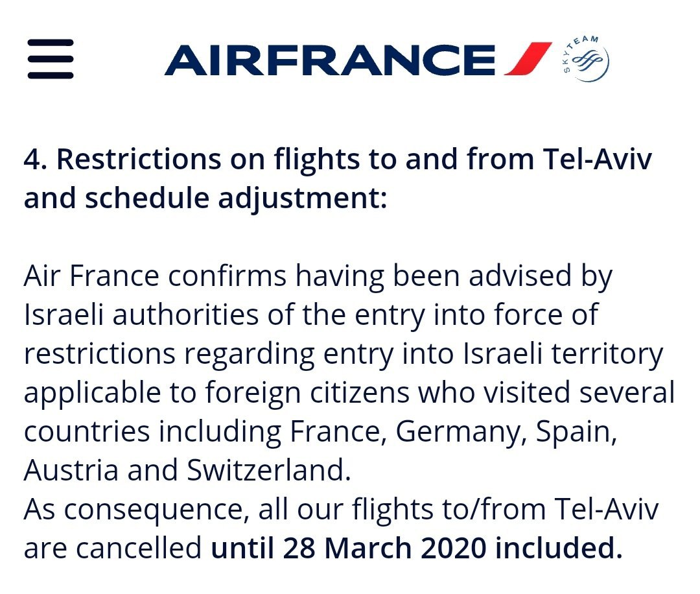The height and width of the screenshot is (594, 700).
Task: Click the red Air France swoosh accent
Action: (x=528, y=59)
